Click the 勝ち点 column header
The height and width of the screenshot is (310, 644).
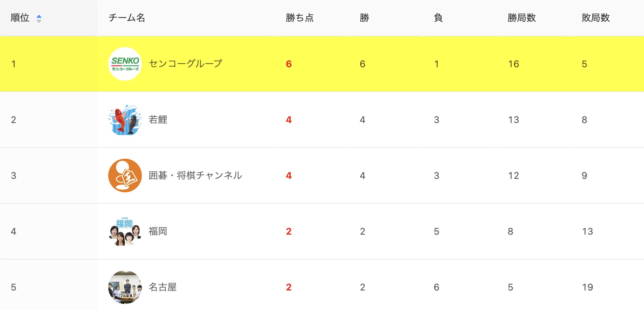point(299,17)
